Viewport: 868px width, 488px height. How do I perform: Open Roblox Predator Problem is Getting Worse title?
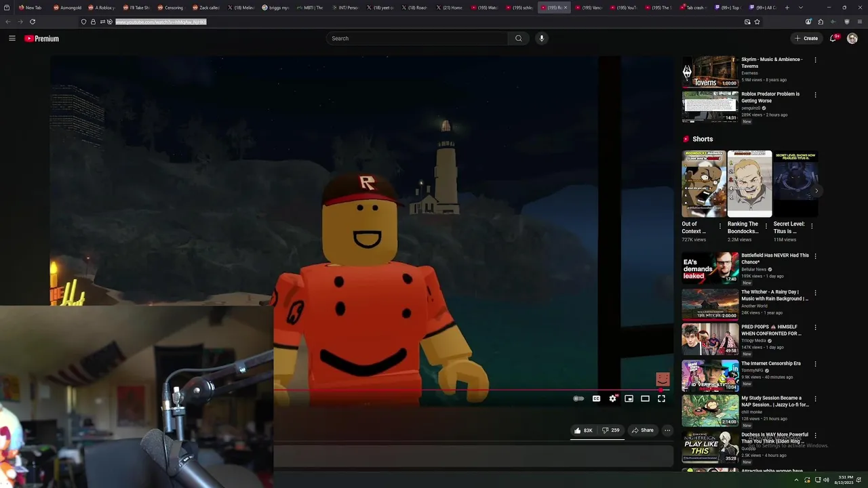click(770, 98)
